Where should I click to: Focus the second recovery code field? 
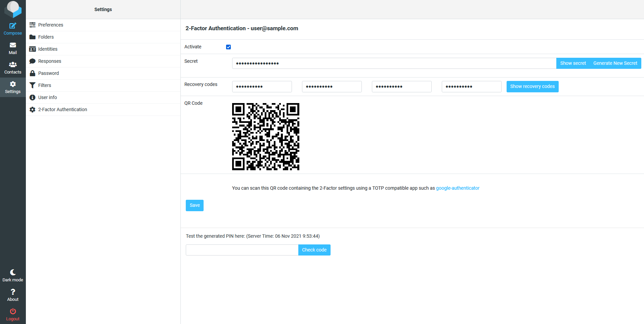pos(332,86)
